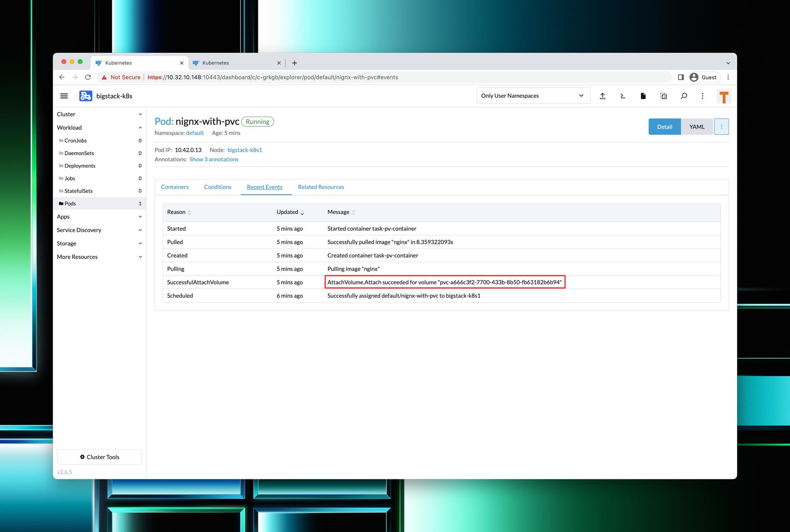Click the 'Created container task-pv-container' message

373,256
